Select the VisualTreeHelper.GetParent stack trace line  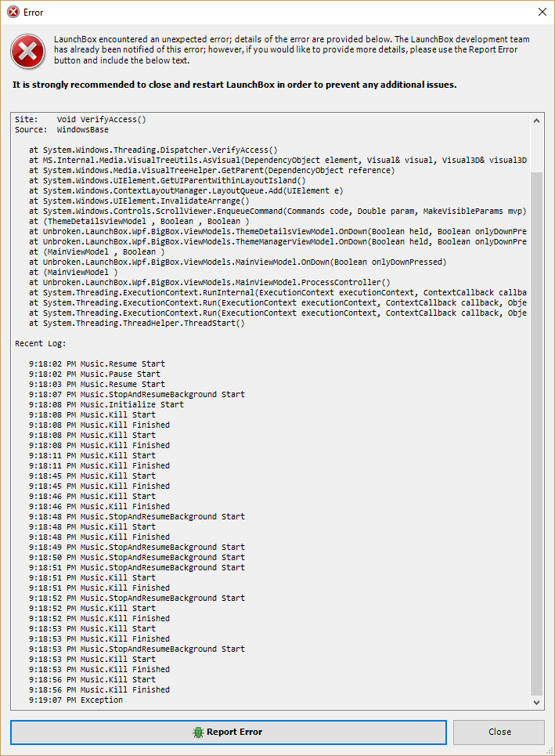211,170
